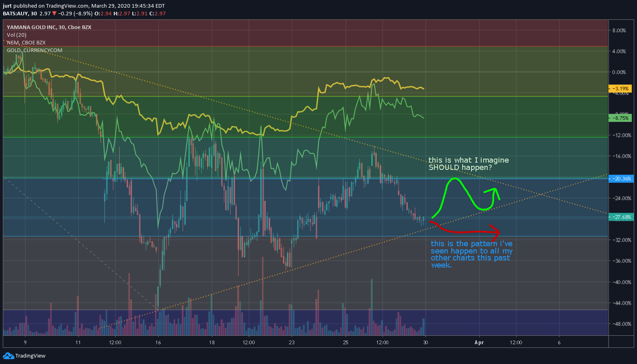Click the orange -3.19% price label
Screen dimensions: 637x364
tap(620, 88)
